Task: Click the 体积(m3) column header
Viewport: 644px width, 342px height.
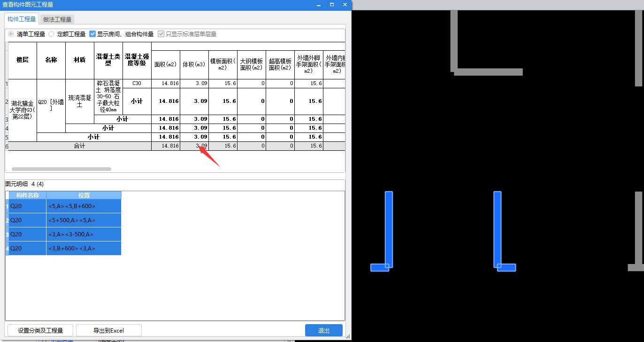Action: (x=194, y=64)
